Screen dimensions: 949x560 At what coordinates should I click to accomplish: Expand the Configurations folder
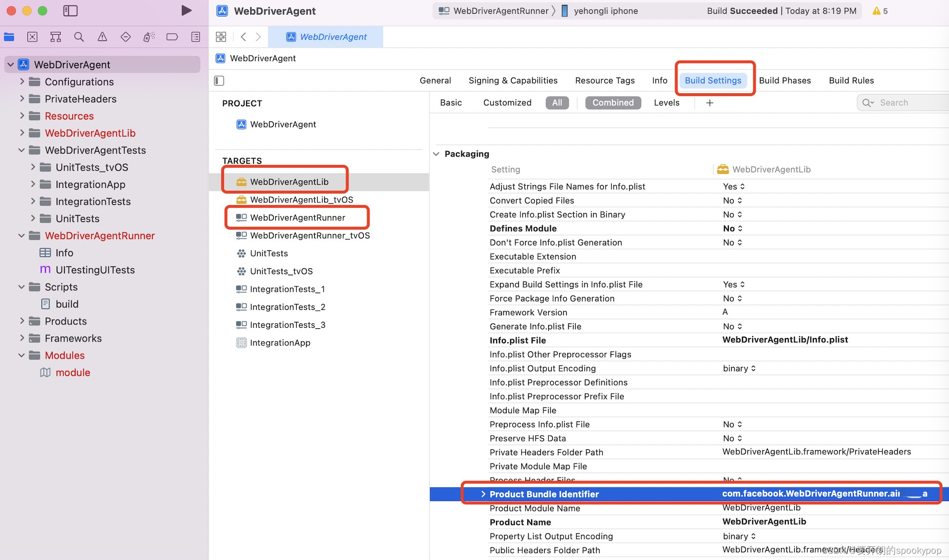click(22, 82)
